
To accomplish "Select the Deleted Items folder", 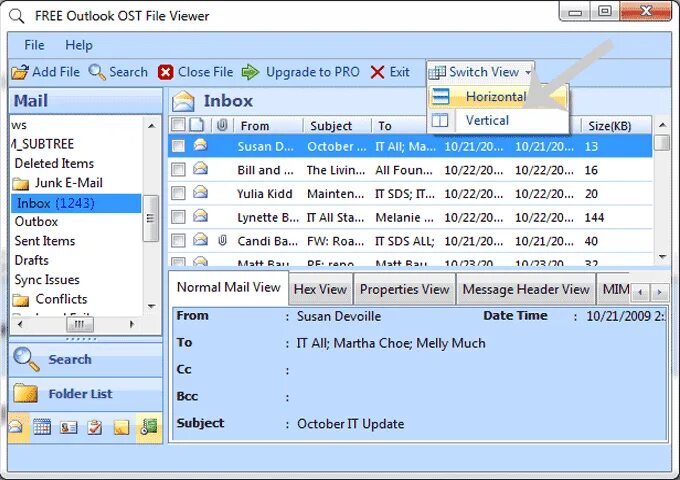I will 54,163.
